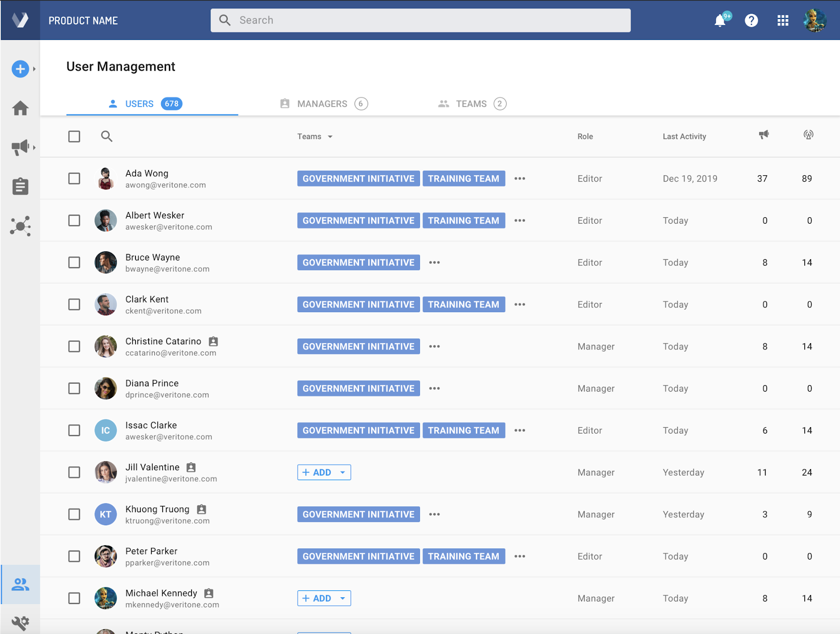Focus the top Search field
The height and width of the screenshot is (634, 840).
coord(420,20)
